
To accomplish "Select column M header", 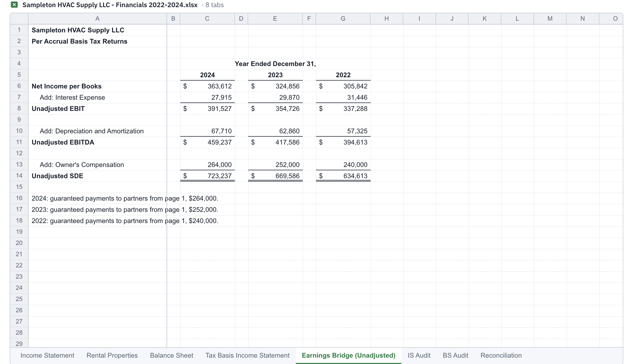I will 550,19.
